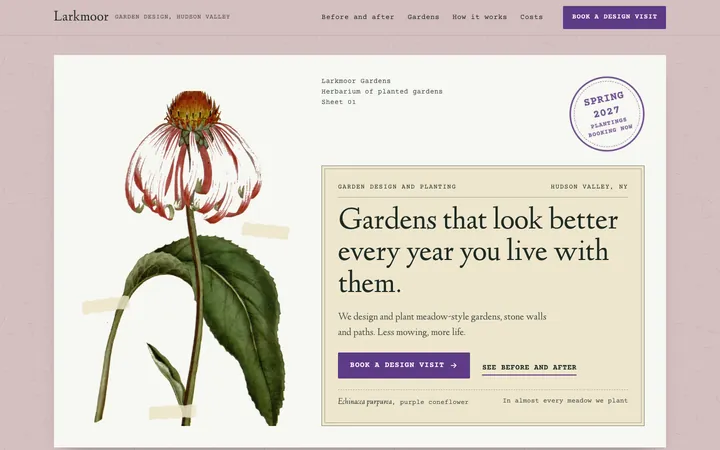Open the Before and after nav item
The height and width of the screenshot is (450, 720).
tap(358, 17)
